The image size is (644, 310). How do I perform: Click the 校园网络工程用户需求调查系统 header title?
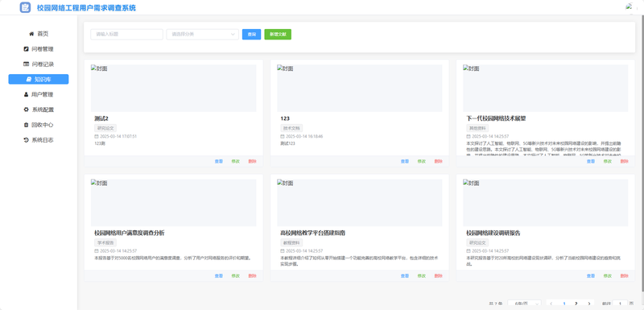point(86,8)
